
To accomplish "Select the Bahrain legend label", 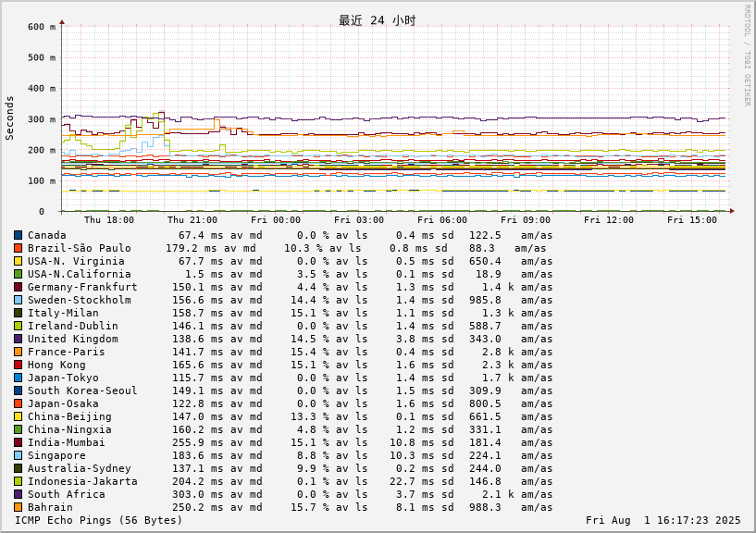I will (x=50, y=507).
